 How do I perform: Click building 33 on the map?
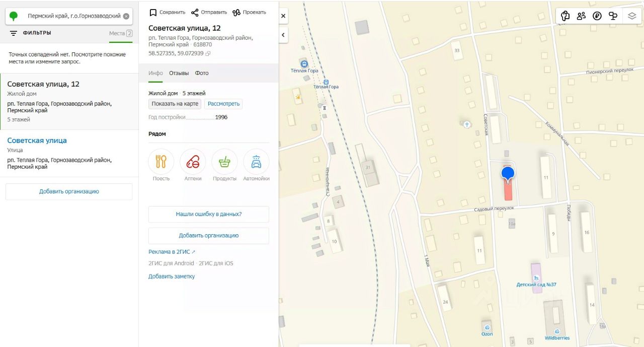(457, 51)
